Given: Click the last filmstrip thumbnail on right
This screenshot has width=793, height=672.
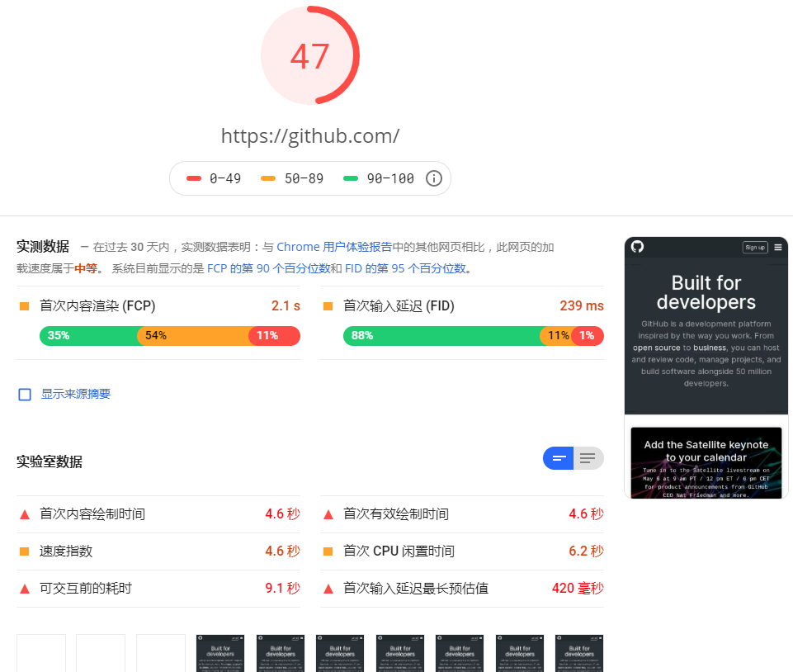Looking at the screenshot, I should 579,653.
